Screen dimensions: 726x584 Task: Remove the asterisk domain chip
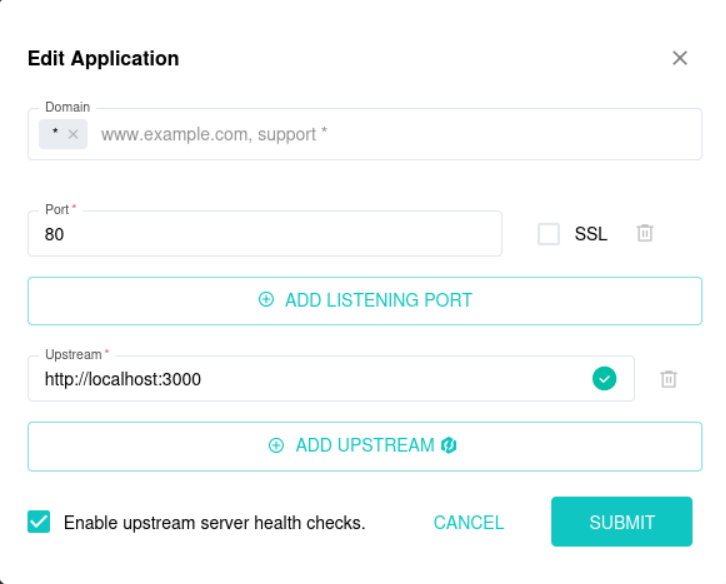[x=73, y=134]
